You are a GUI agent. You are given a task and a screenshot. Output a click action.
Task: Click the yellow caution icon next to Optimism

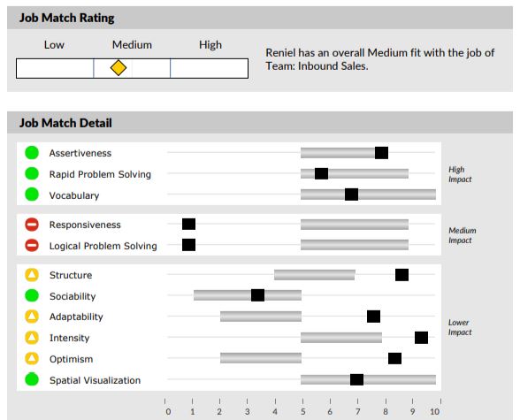pyautogui.click(x=32, y=358)
